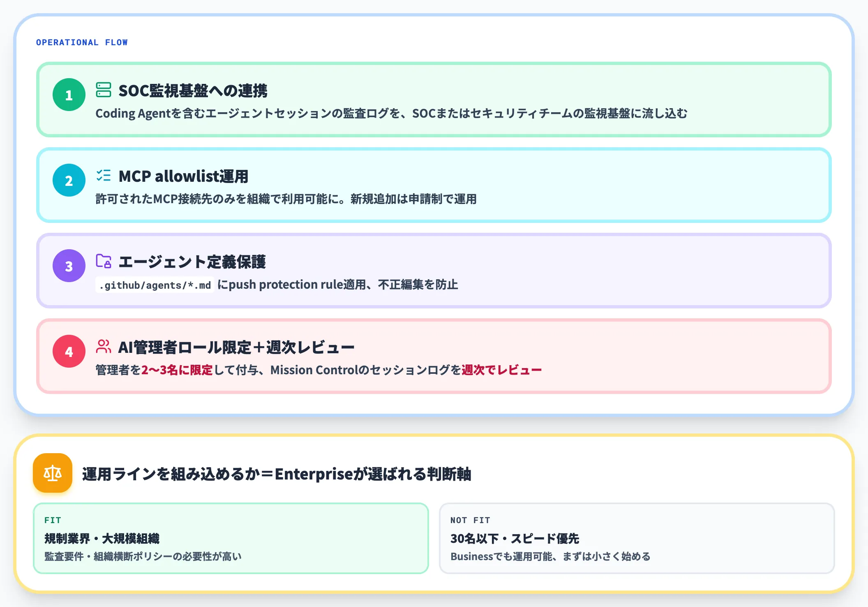The image size is (868, 607).
Task: Click the 監査要件・組織横断ポリシー description
Action: [143, 556]
